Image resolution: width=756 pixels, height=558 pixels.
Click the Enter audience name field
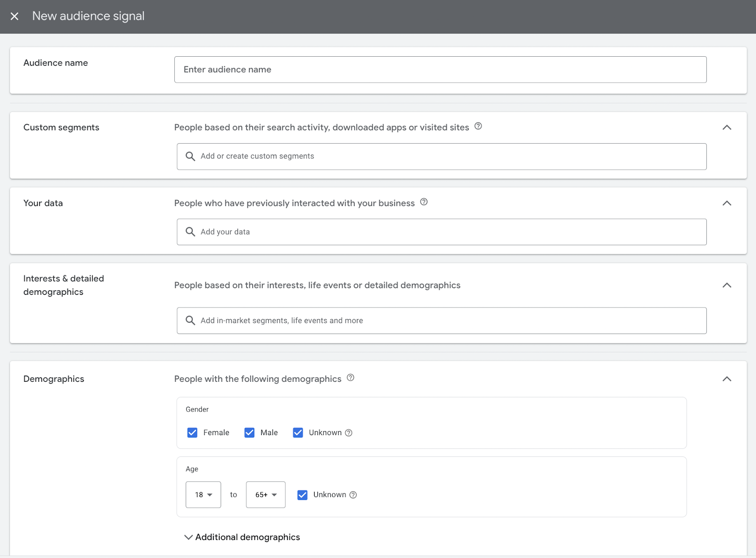(x=440, y=69)
